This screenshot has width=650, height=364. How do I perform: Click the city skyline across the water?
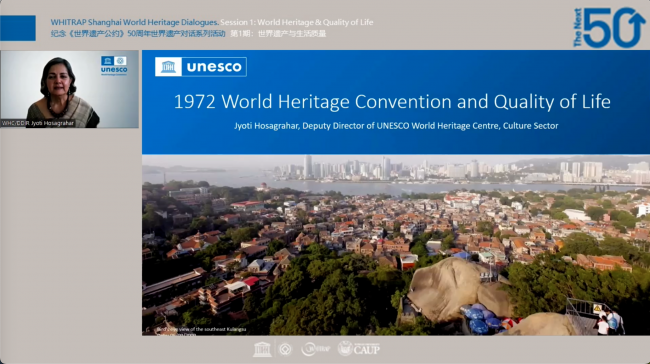(x=435, y=169)
